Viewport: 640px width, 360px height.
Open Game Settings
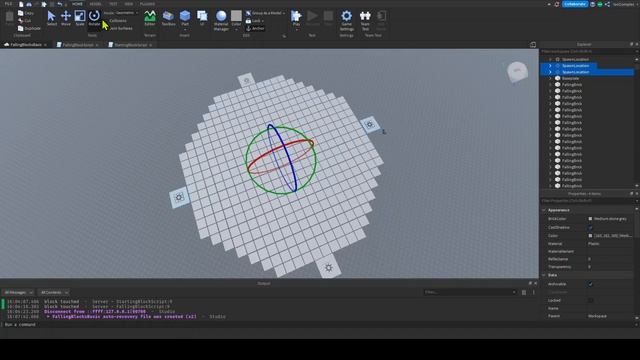click(x=347, y=20)
